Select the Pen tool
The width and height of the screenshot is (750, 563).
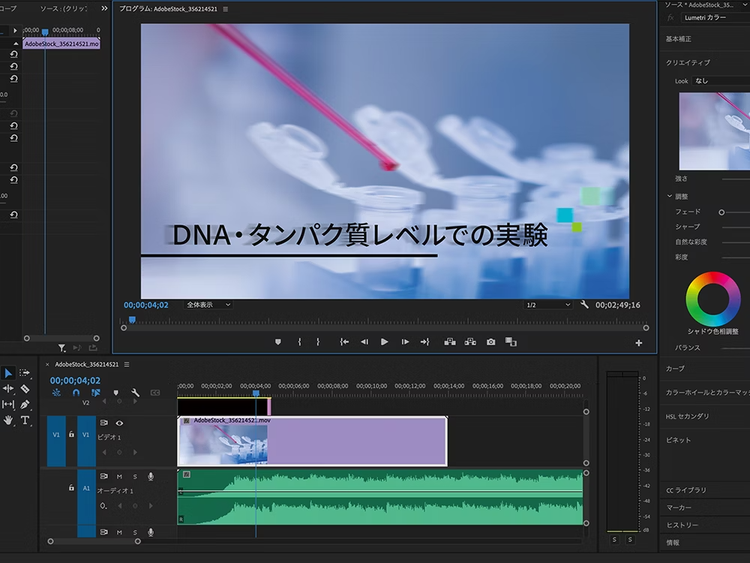click(25, 405)
